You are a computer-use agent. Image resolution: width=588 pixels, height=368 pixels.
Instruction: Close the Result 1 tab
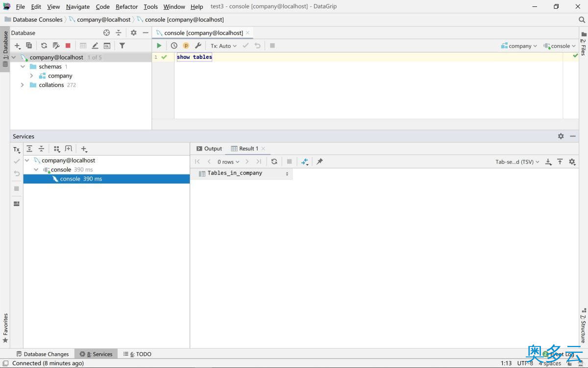click(x=263, y=149)
